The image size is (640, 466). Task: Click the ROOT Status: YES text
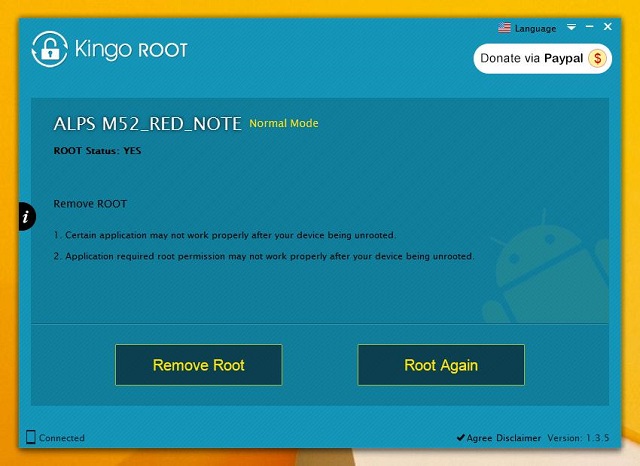97,150
